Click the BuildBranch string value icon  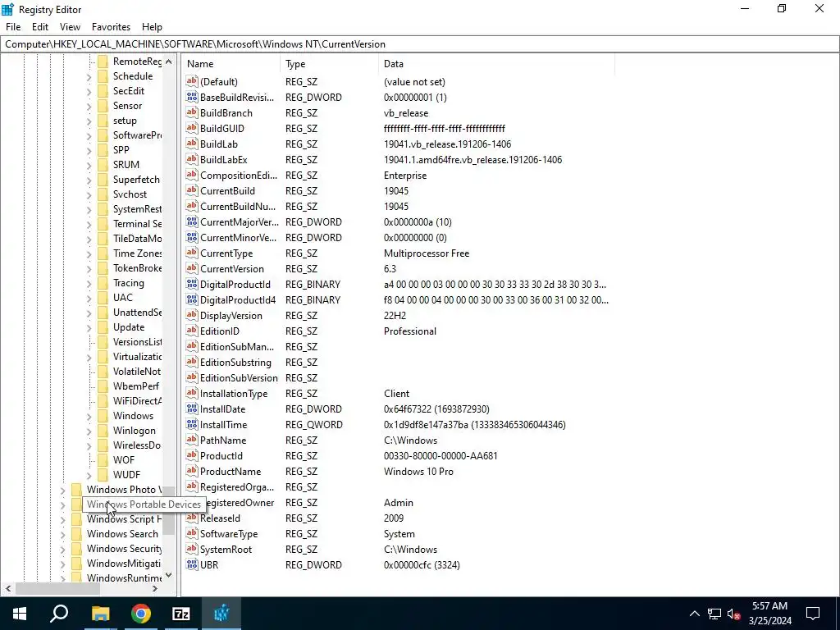[192, 113]
